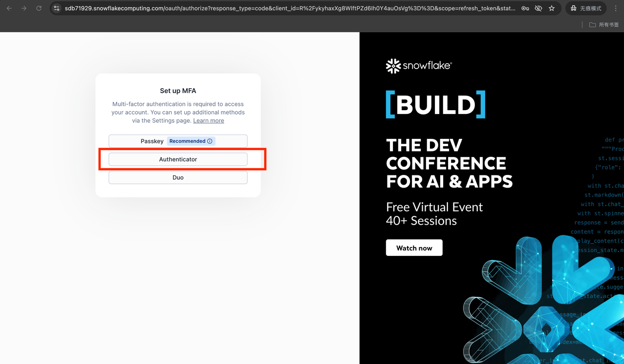Viewport: 624px width, 364px height.
Task: Open incognito mode 无痕模式 indicator
Action: point(586,8)
